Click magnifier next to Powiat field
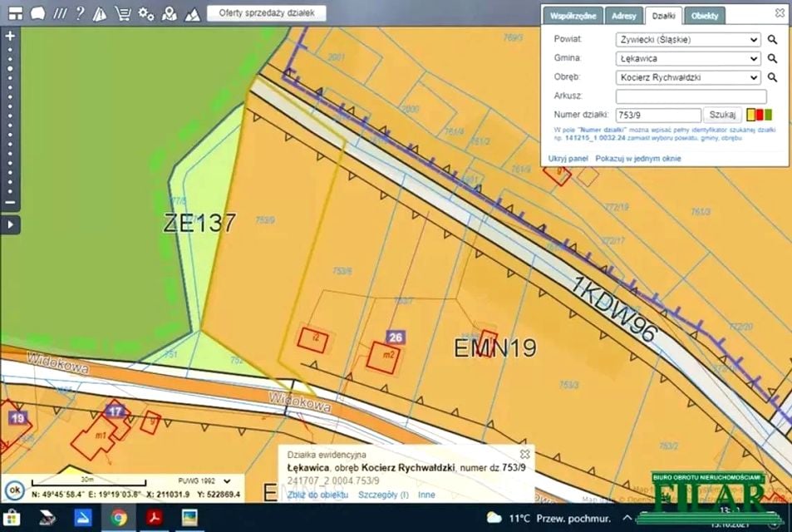 (772, 39)
